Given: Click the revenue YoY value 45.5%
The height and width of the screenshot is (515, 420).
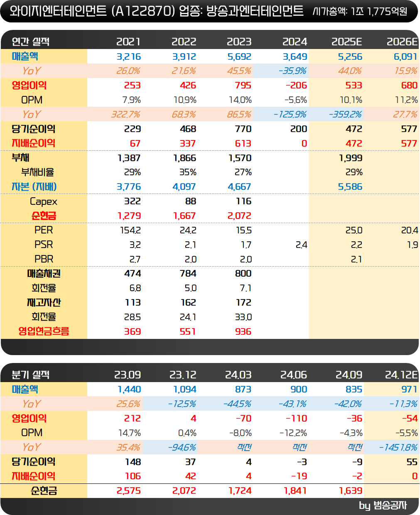Looking at the screenshot, I should tap(239, 71).
